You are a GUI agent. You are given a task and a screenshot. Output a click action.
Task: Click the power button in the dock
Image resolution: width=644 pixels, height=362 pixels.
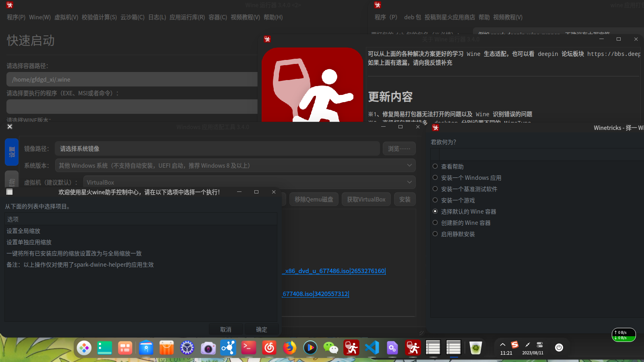[x=559, y=348]
